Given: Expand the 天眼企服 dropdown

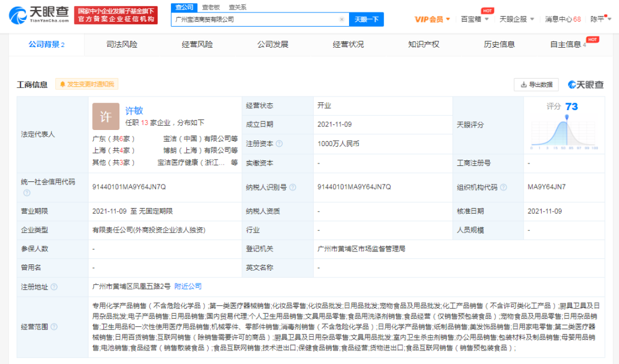Looking at the screenshot, I should (516, 19).
